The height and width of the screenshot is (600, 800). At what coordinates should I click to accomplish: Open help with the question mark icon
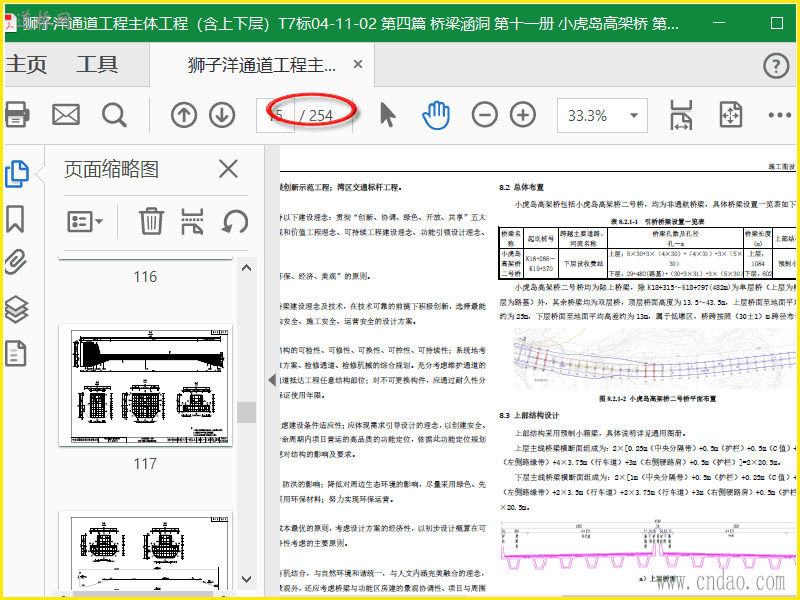click(x=776, y=66)
